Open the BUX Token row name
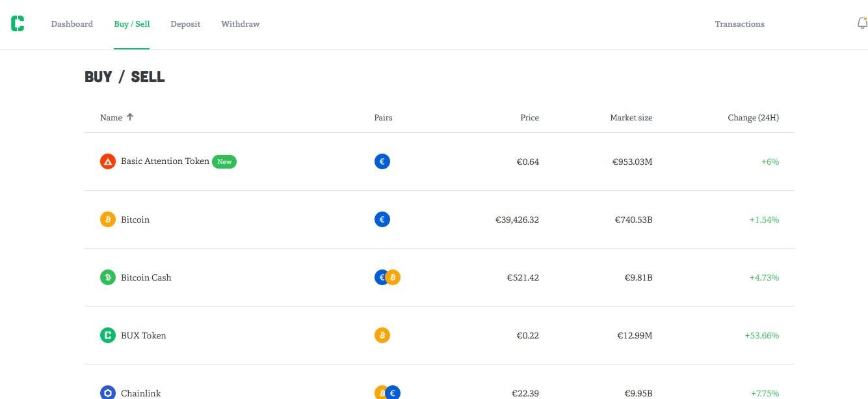The image size is (868, 399). tap(144, 335)
